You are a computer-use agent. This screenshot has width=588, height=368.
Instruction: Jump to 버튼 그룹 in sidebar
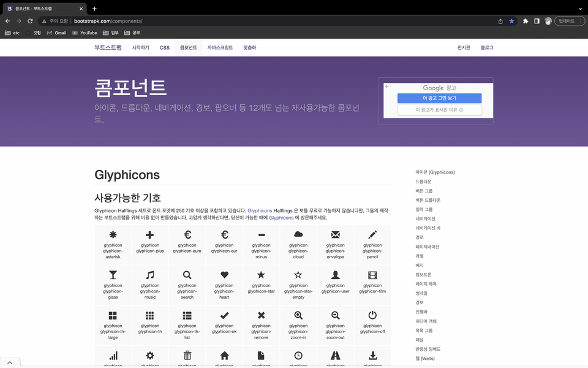point(424,191)
